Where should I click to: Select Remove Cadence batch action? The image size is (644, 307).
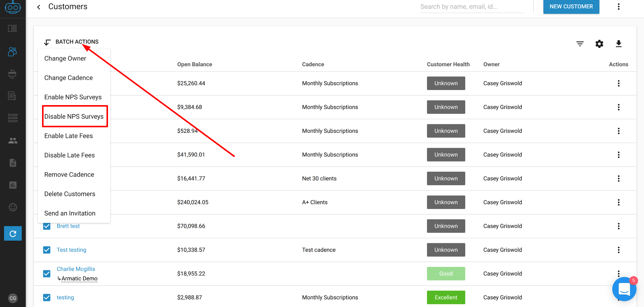(74, 174)
